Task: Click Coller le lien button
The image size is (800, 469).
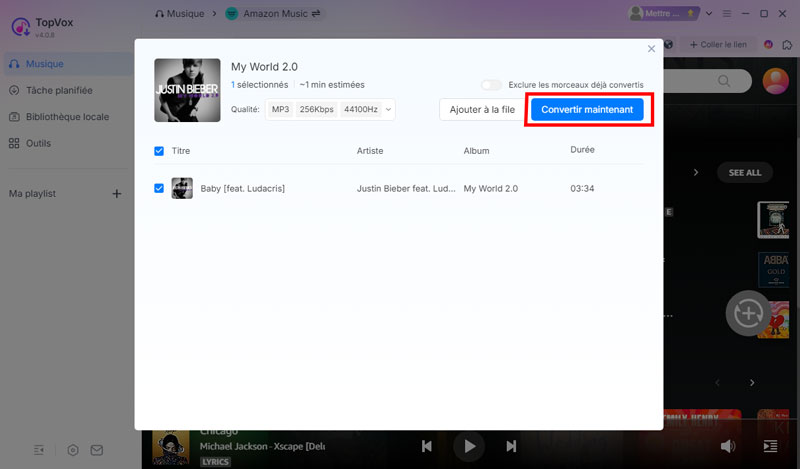Action: pyautogui.click(x=718, y=44)
